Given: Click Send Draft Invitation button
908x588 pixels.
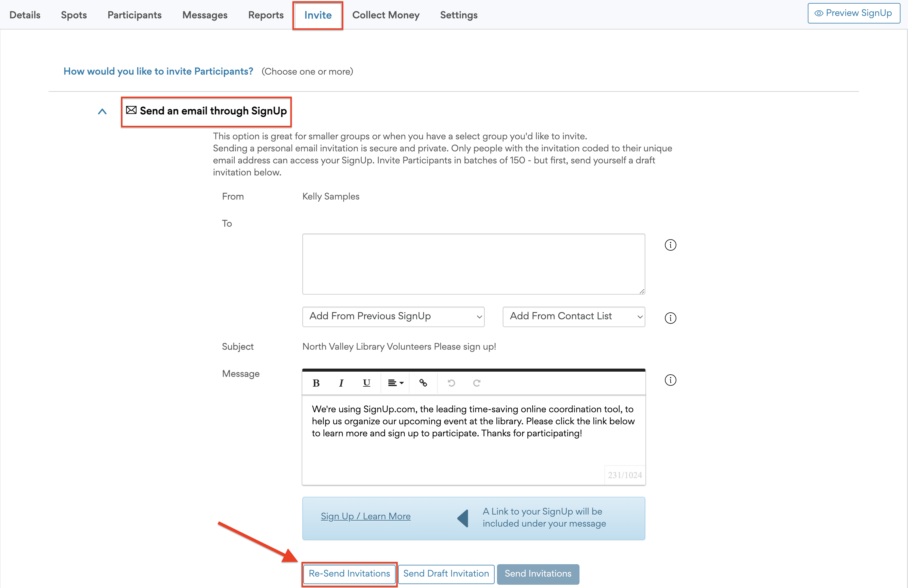Looking at the screenshot, I should click(446, 574).
